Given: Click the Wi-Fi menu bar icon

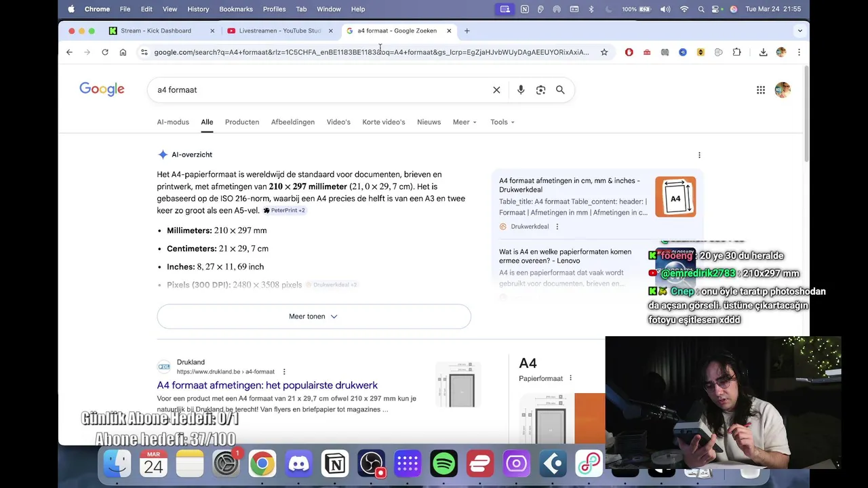Looking at the screenshot, I should coord(684,9).
